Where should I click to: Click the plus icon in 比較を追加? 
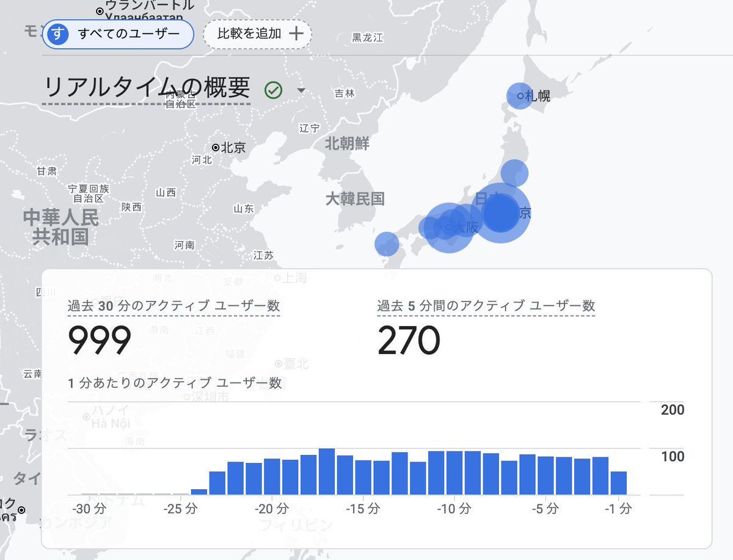[296, 34]
